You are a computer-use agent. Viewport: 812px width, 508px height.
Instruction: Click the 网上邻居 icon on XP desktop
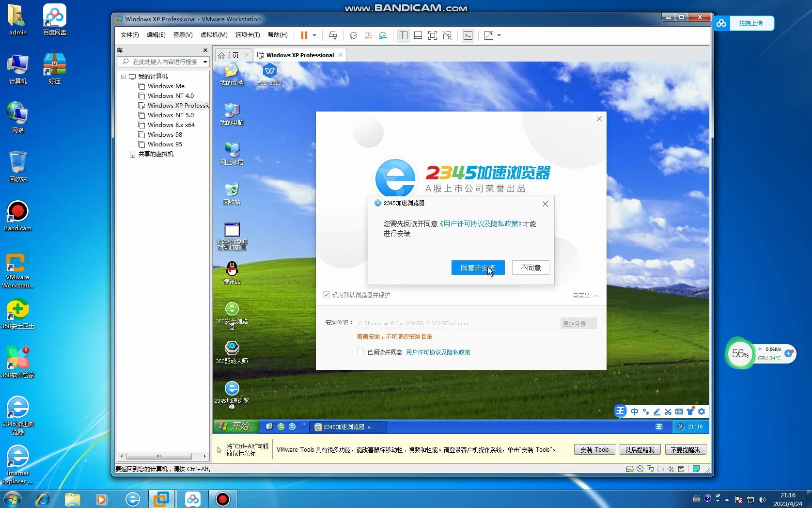pyautogui.click(x=232, y=154)
